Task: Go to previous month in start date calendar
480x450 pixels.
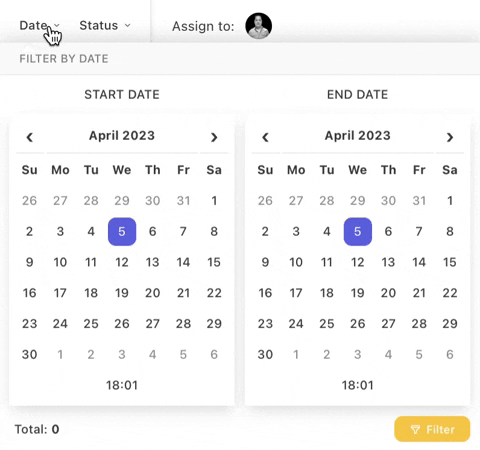Action: tap(30, 137)
